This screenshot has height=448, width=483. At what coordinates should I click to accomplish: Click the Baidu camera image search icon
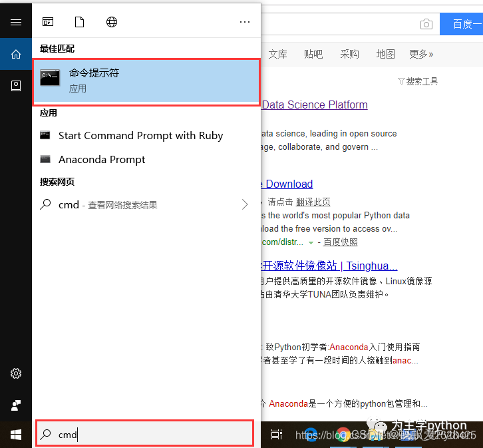426,24
